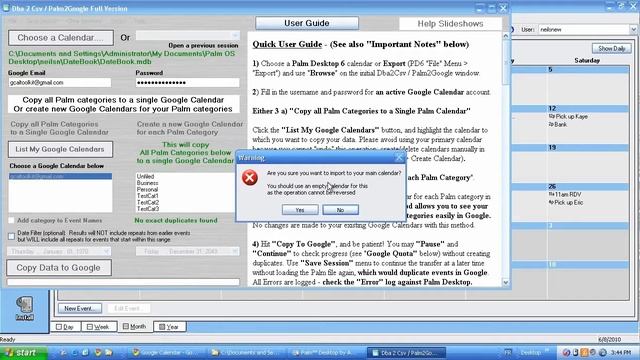Image resolution: width=640 pixels, height=360 pixels.
Task: Open the User Guide tab
Action: pyautogui.click(x=307, y=23)
